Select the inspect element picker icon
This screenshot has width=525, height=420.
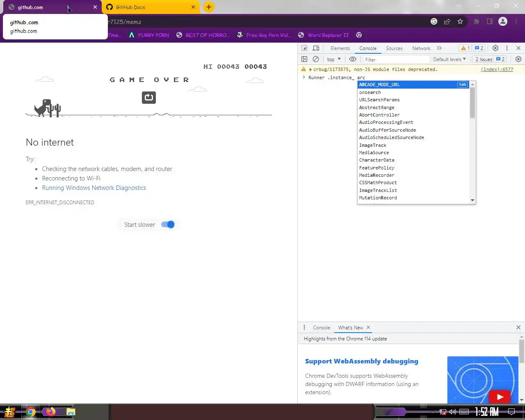(304, 48)
